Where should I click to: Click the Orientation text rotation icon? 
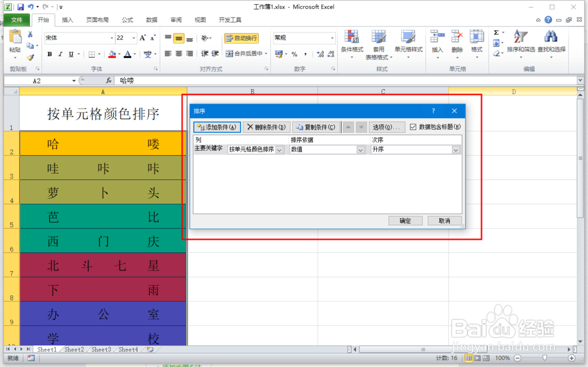pos(205,38)
